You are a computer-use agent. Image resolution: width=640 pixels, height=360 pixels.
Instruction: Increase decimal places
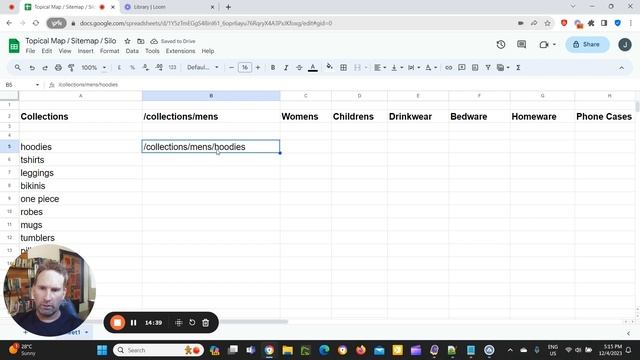coord(159,67)
